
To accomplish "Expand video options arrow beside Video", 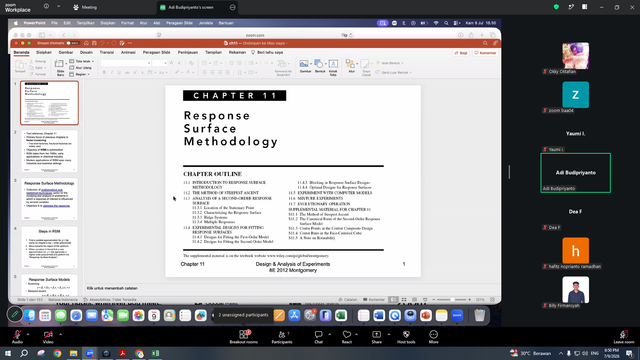I will (60, 334).
